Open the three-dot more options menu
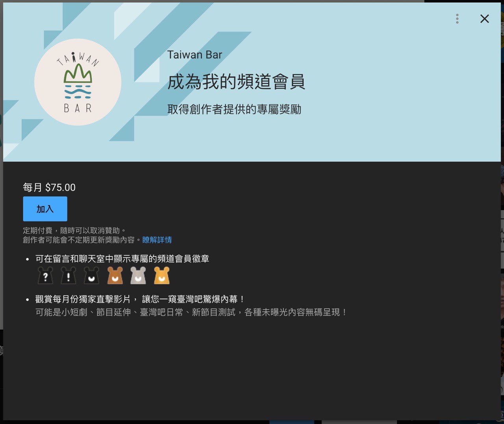The image size is (504, 424). (x=457, y=19)
